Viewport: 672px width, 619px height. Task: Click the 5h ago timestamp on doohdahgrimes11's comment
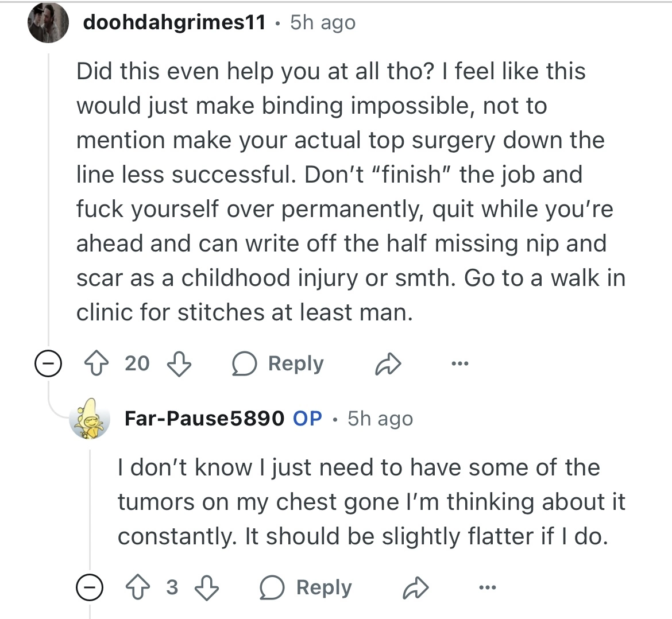[x=323, y=22]
